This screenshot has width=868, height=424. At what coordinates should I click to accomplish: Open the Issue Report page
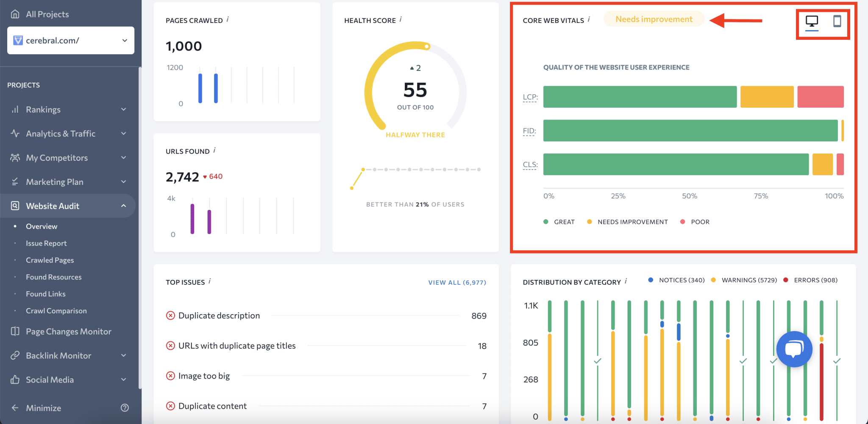(46, 243)
